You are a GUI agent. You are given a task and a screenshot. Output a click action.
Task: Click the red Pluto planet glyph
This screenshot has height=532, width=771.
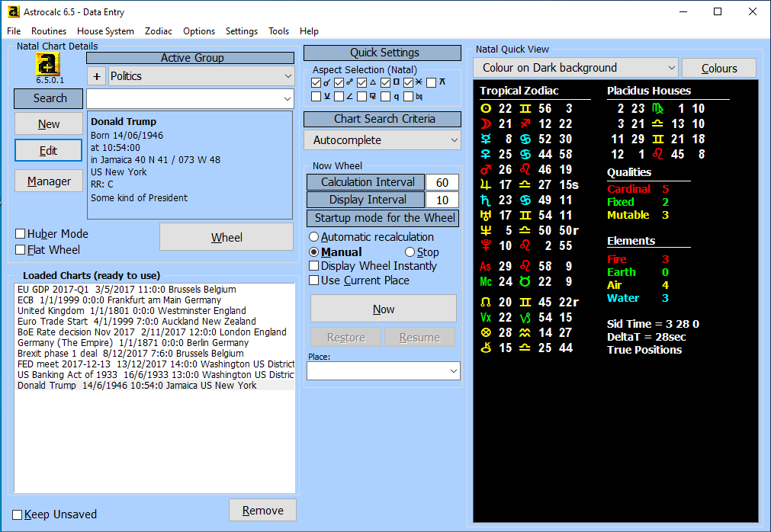point(486,245)
